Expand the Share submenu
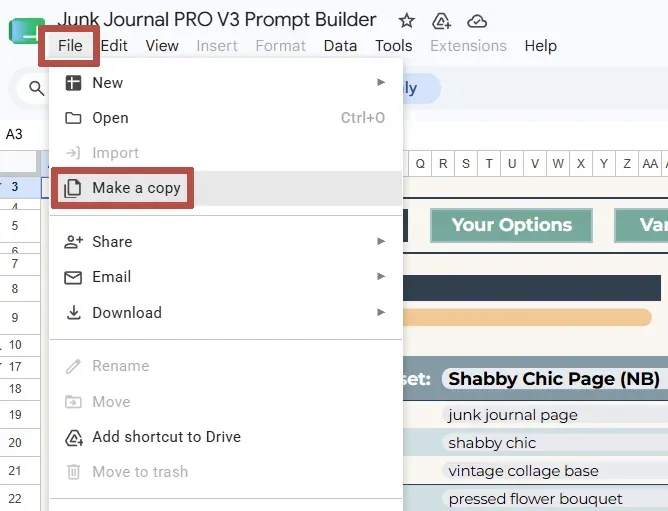The width and height of the screenshot is (668, 511). pyautogui.click(x=226, y=242)
